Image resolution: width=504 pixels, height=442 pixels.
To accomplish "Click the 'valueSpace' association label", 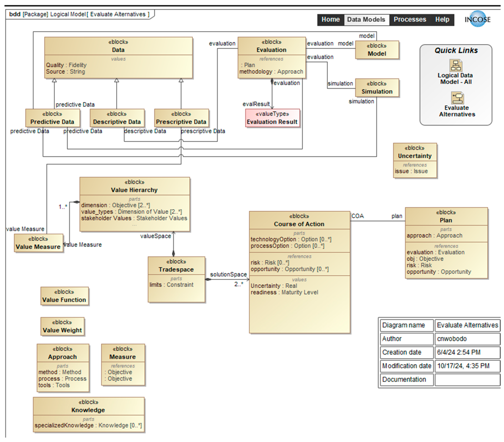I will (156, 236).
